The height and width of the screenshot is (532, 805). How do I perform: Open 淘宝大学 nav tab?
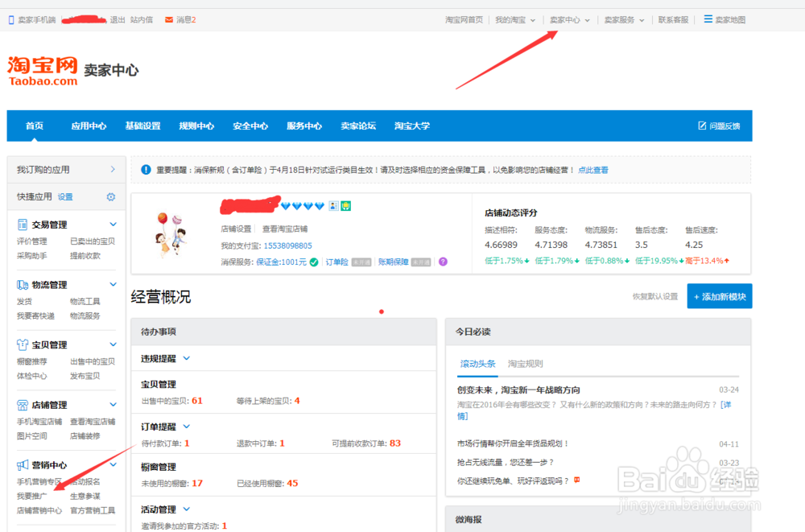tap(412, 126)
